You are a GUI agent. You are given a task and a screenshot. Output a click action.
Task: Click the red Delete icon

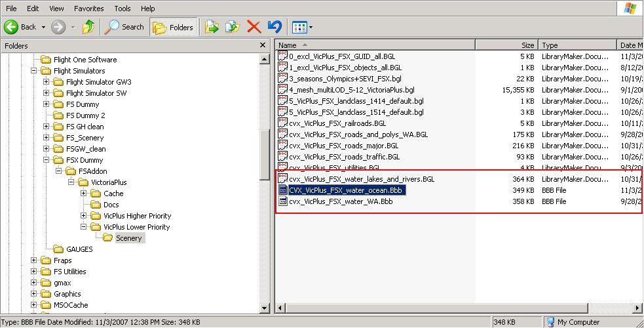point(254,27)
